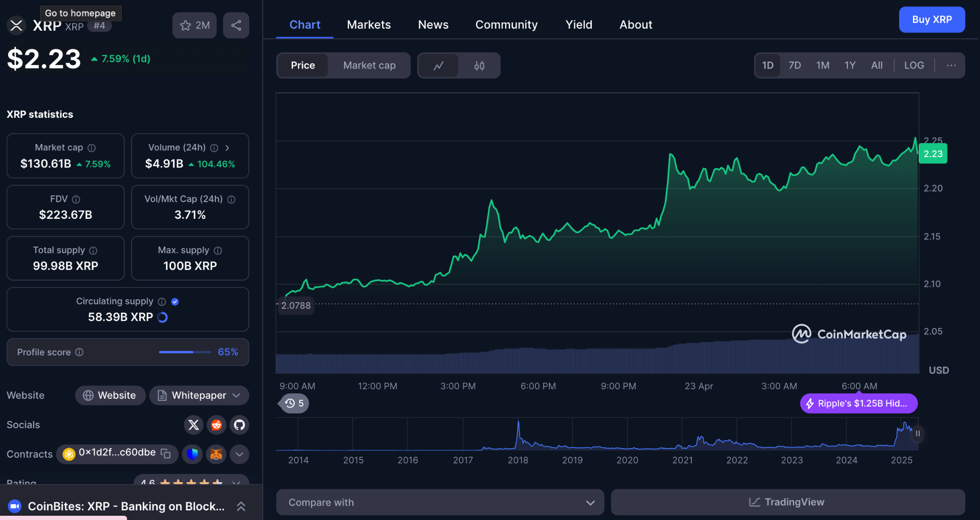
Task: Click the Buy XRP button
Action: [932, 20]
